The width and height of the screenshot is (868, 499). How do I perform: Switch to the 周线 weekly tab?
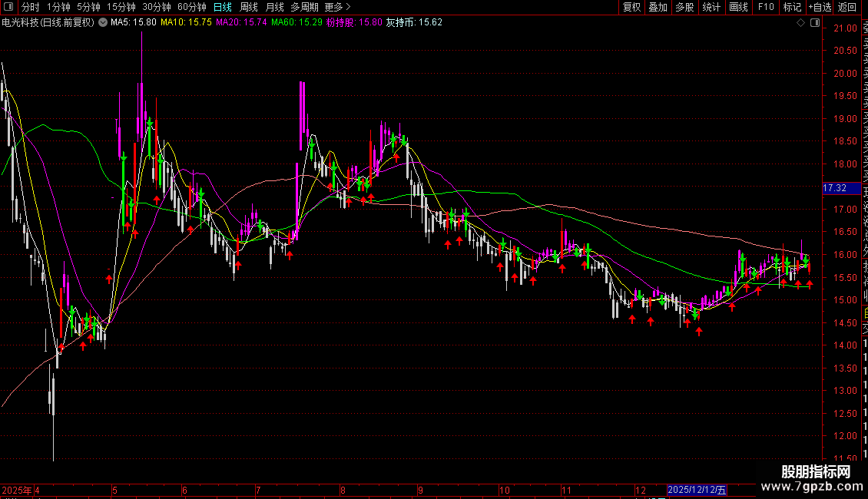[x=249, y=7]
